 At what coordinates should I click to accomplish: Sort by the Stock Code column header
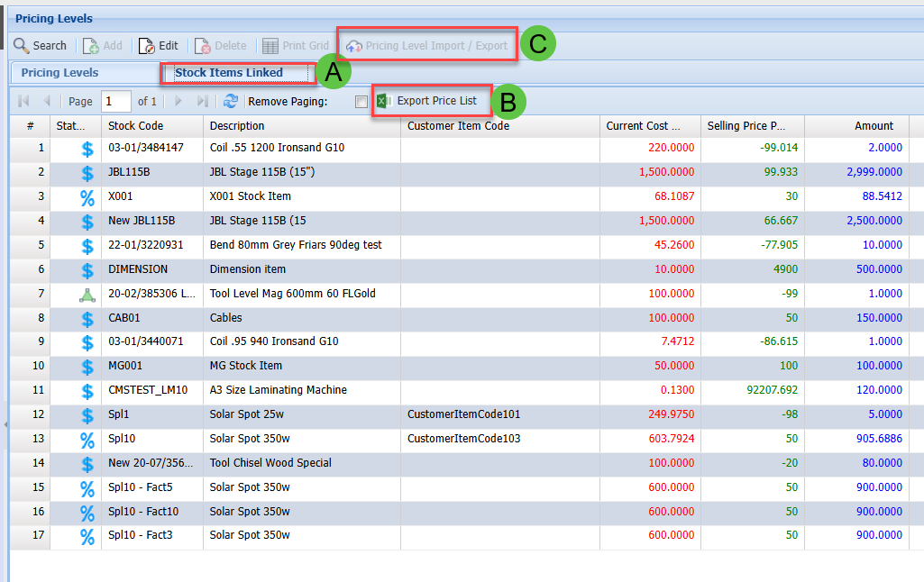pos(135,126)
